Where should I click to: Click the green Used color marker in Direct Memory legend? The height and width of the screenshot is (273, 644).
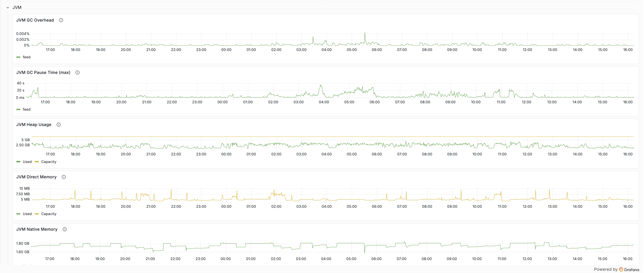click(18, 214)
